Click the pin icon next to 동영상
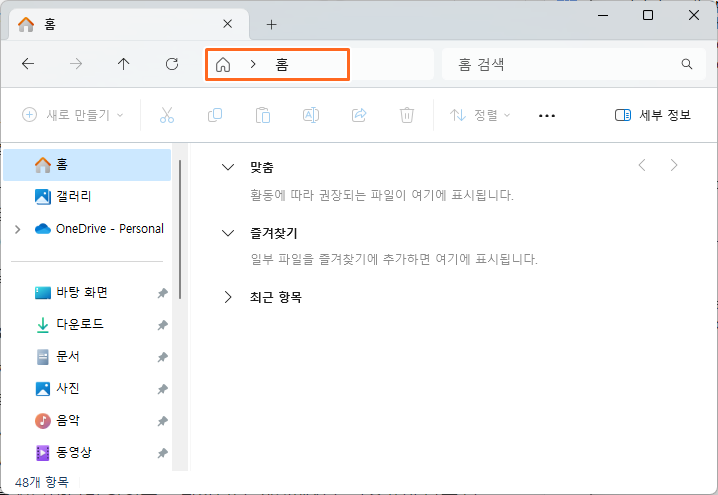718x495 pixels. (163, 453)
